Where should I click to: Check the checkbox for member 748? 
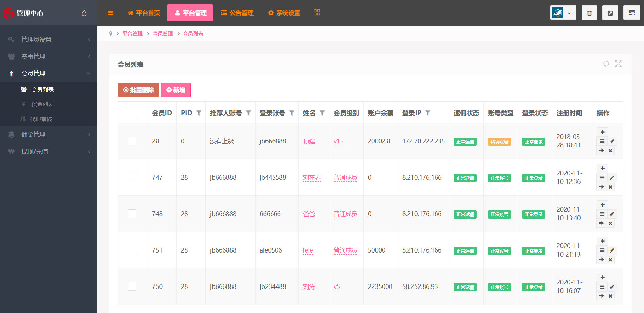click(x=132, y=213)
